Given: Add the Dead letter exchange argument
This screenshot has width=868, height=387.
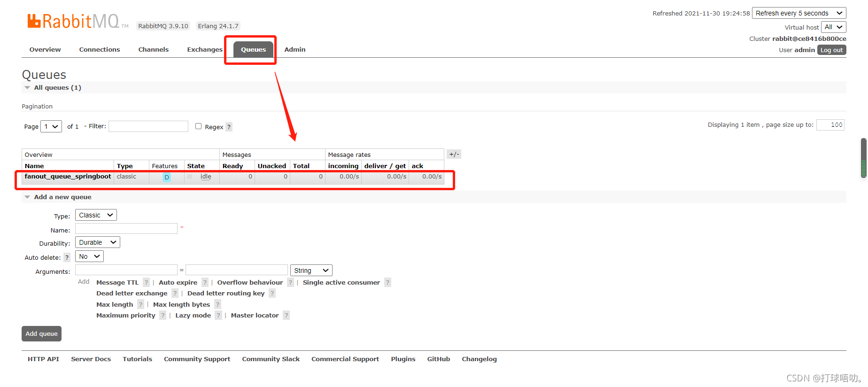Looking at the screenshot, I should pyautogui.click(x=132, y=293).
